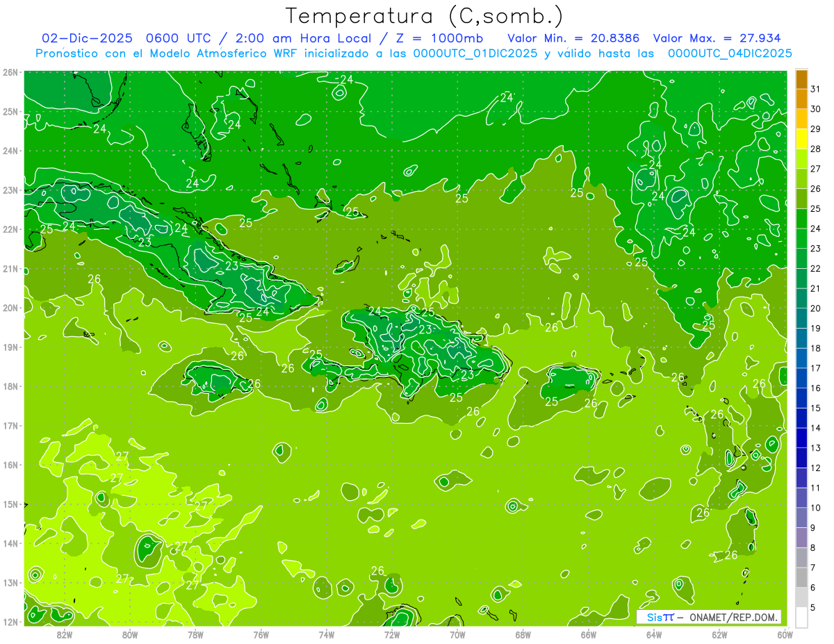Screen dimensions: 834x644
Task: Click the 'Sis' logo text in the credit box
Action: (655, 617)
